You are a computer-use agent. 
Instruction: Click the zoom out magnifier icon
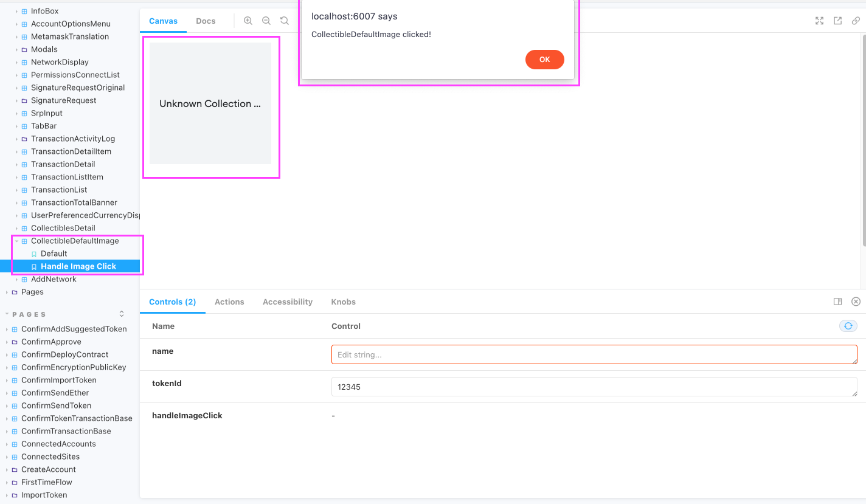266,21
